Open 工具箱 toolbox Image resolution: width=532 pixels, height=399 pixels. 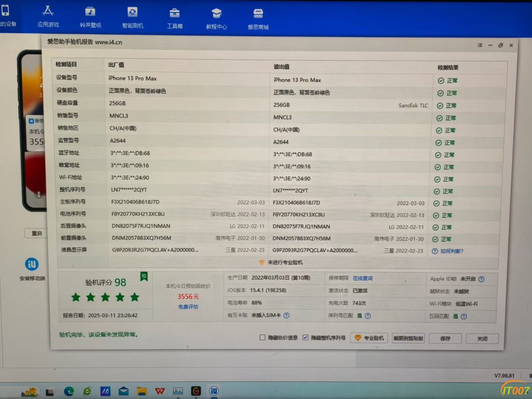pos(175,18)
